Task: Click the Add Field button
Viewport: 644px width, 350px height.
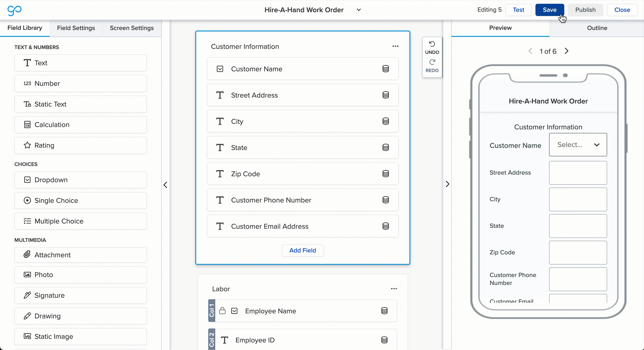Action: 303,250
